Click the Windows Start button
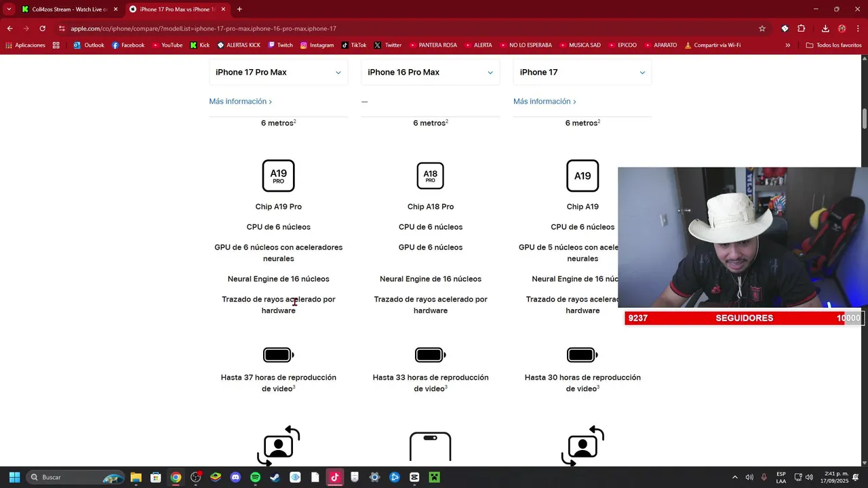The image size is (868, 488). (x=14, y=477)
